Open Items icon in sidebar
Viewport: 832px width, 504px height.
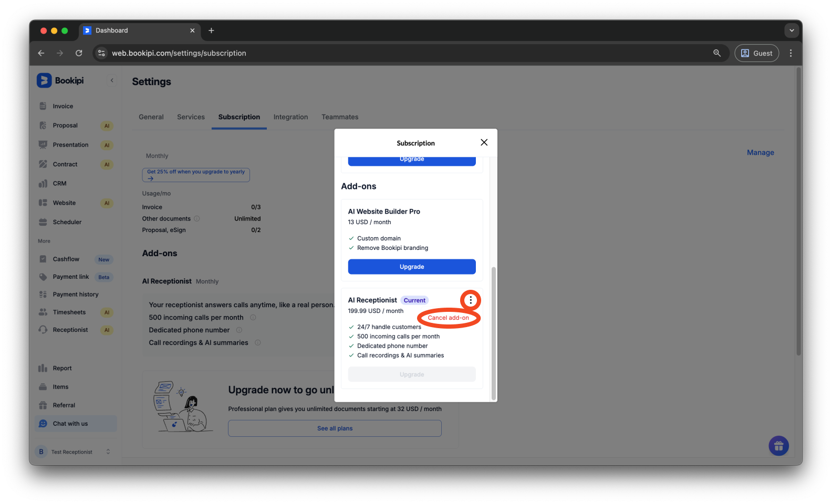(43, 387)
